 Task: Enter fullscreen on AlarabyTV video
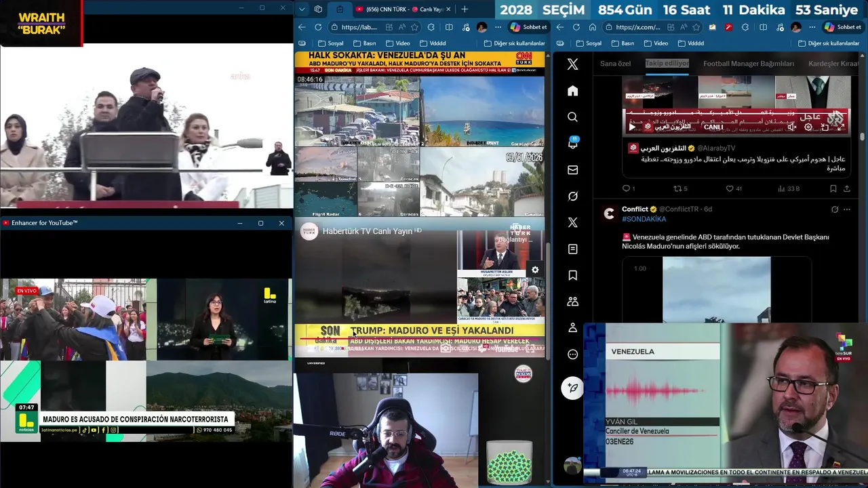840,127
